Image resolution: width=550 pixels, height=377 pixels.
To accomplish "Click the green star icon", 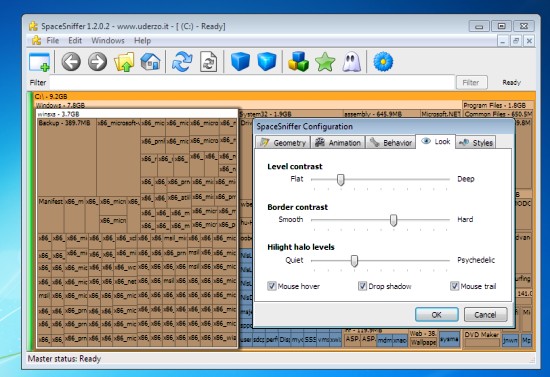I will 325,62.
